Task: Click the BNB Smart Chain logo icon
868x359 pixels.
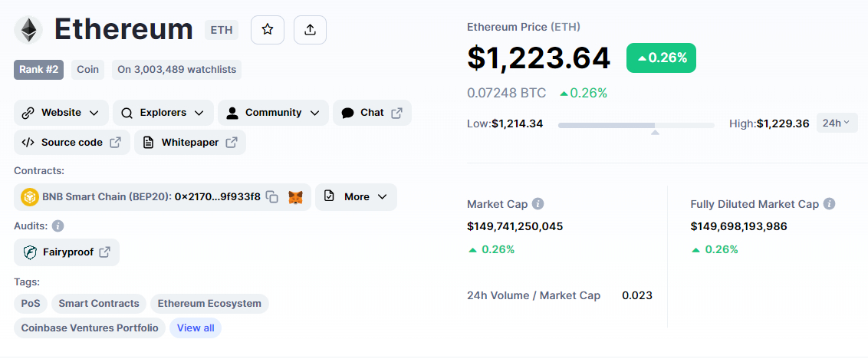Action: [29, 196]
